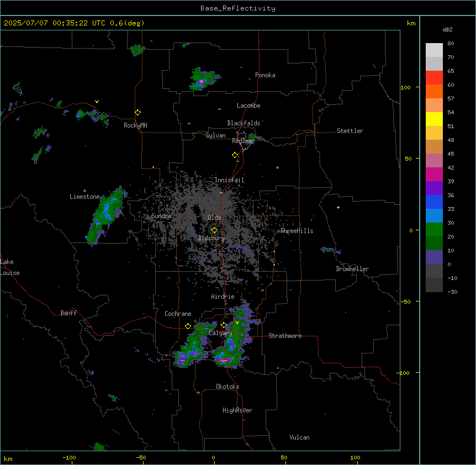The image size is (476, 465).
Task: Click the yellow diamond marker below Cochrane
Action: coord(188,326)
